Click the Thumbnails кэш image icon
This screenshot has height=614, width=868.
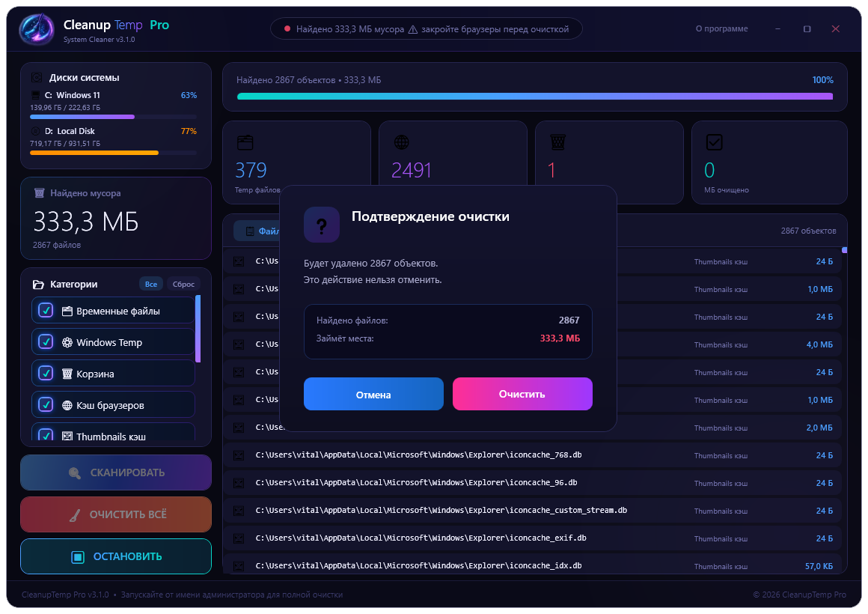[x=67, y=437]
